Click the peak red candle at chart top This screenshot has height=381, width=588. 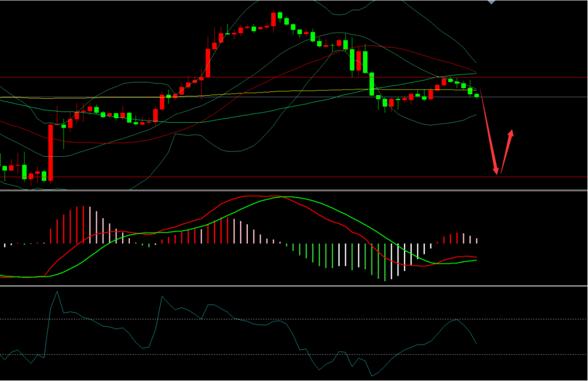pyautogui.click(x=273, y=20)
